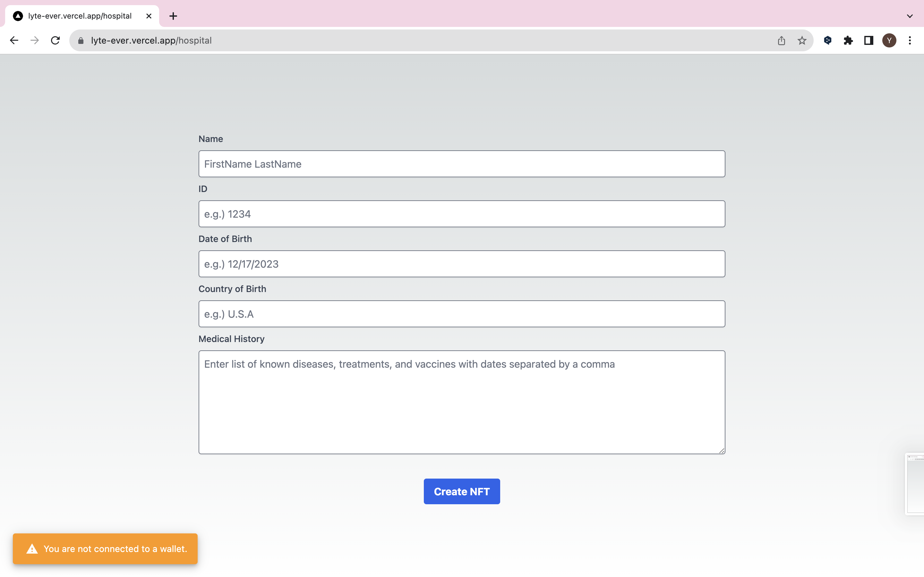Click the share icon in address bar

(x=781, y=40)
